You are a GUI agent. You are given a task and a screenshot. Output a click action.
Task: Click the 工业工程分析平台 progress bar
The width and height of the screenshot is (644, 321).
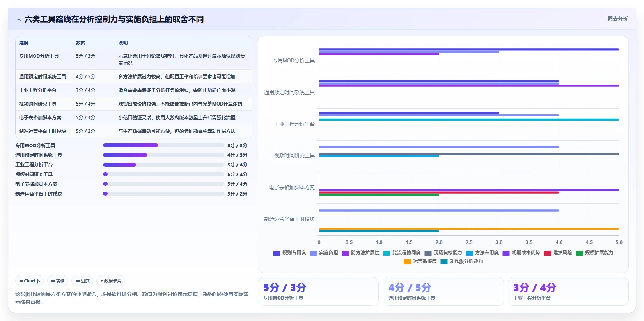point(163,165)
